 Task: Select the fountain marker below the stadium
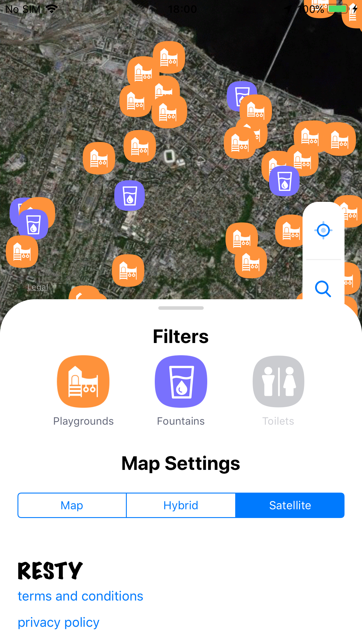pos(130,196)
